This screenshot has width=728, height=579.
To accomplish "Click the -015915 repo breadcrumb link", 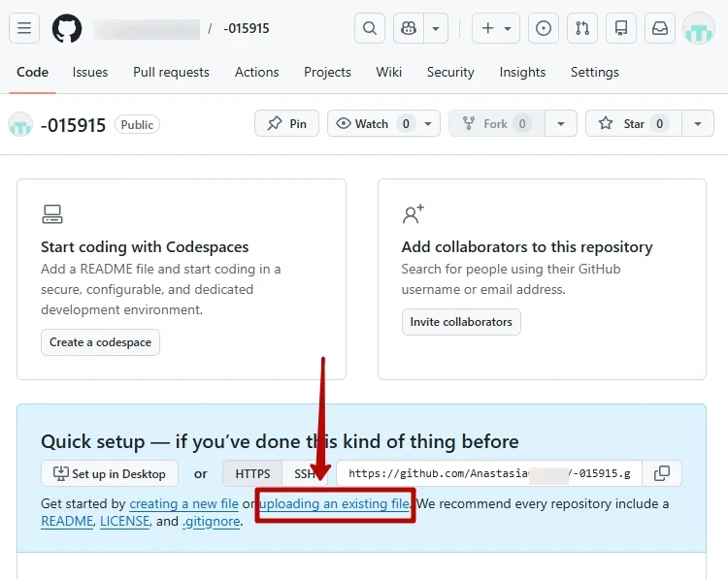I will tap(247, 28).
